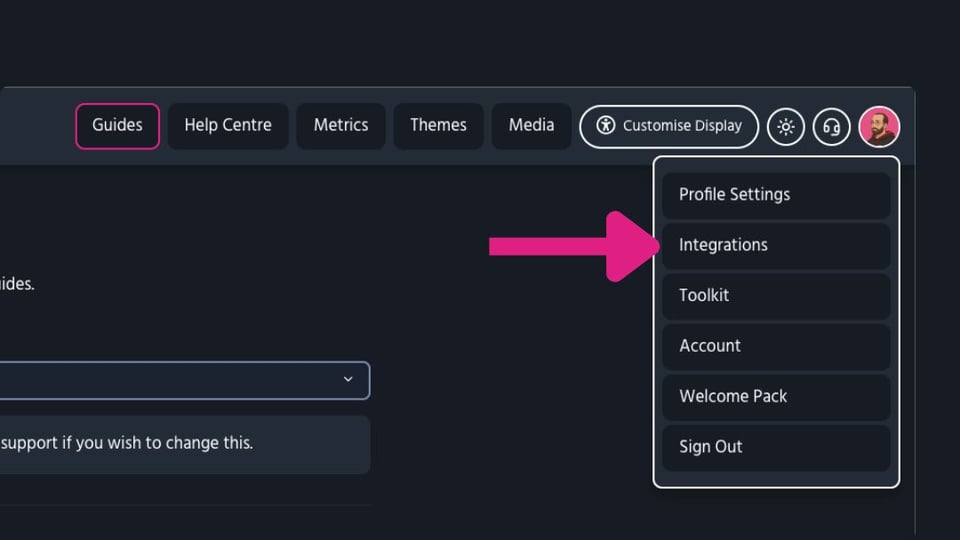Go to the Themes tab
This screenshot has width=960, height=540.
[438, 126]
